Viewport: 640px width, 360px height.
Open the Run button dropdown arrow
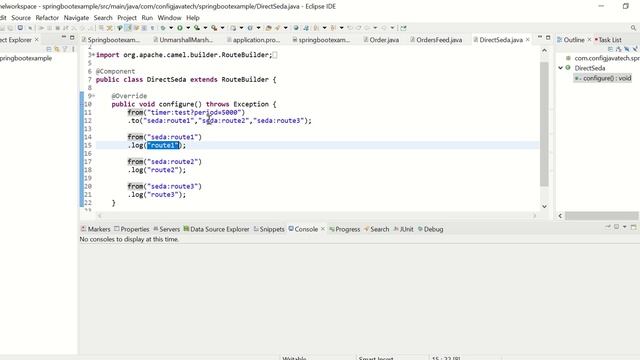pyautogui.click(x=188, y=28)
